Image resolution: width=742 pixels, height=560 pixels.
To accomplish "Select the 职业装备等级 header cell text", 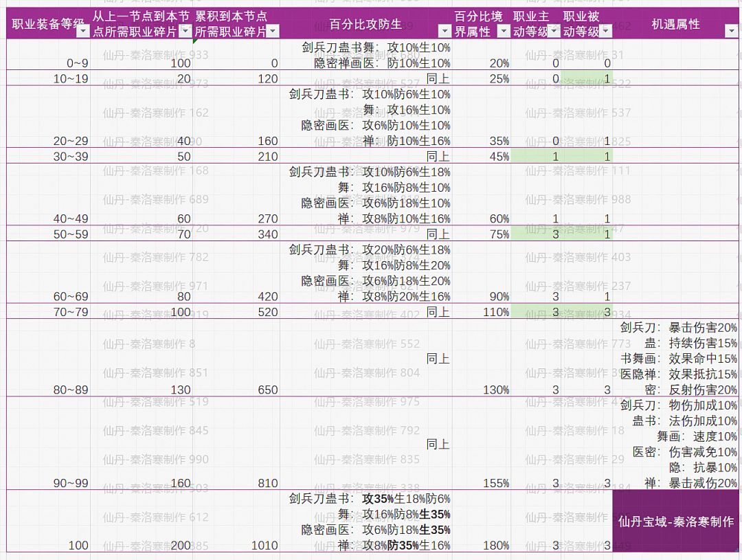I will [x=48, y=24].
